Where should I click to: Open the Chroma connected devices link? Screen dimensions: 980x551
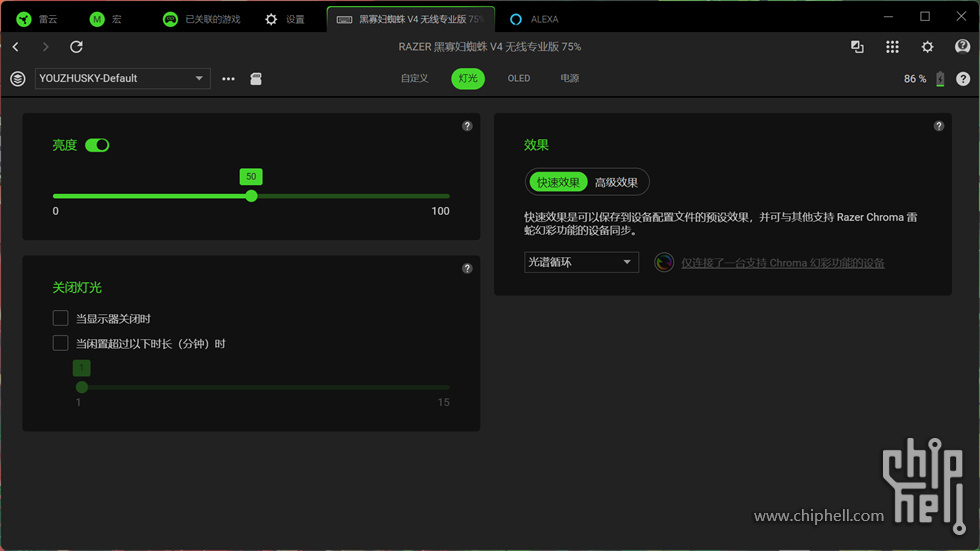coord(782,263)
